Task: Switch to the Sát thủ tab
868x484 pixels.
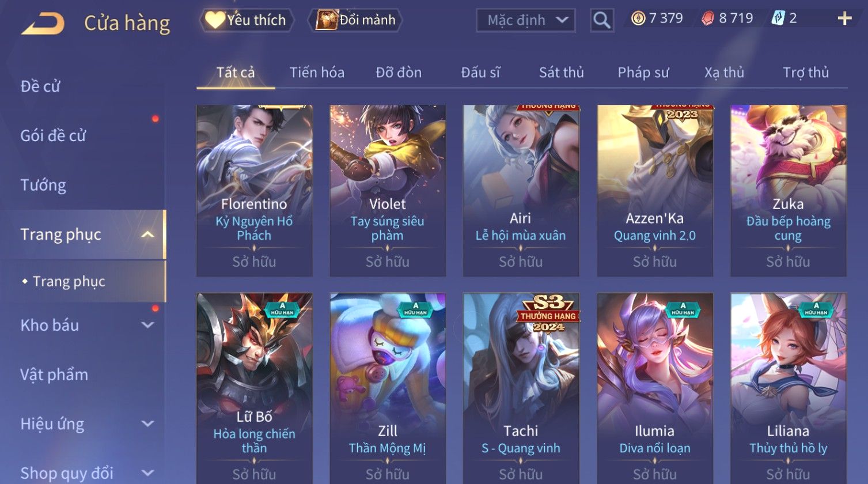Action: (561, 73)
